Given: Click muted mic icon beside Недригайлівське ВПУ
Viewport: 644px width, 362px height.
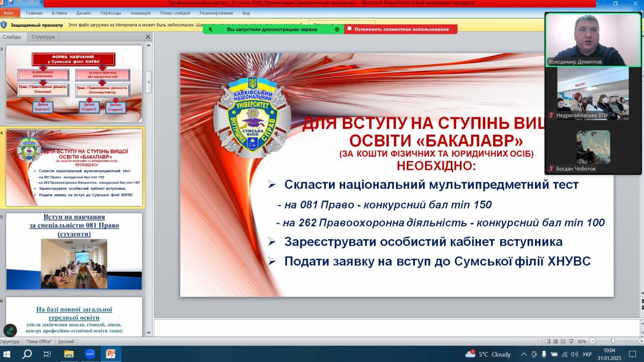Looking at the screenshot, I should point(551,115).
